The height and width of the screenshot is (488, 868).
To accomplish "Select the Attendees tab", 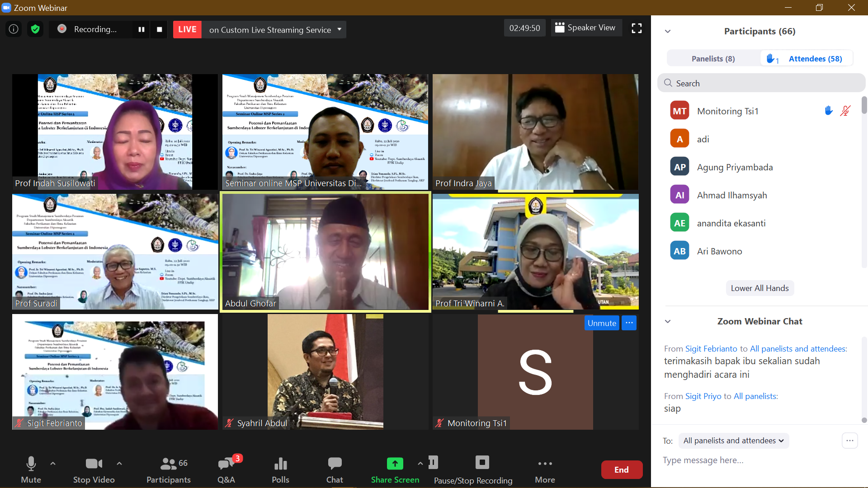I will tap(815, 59).
